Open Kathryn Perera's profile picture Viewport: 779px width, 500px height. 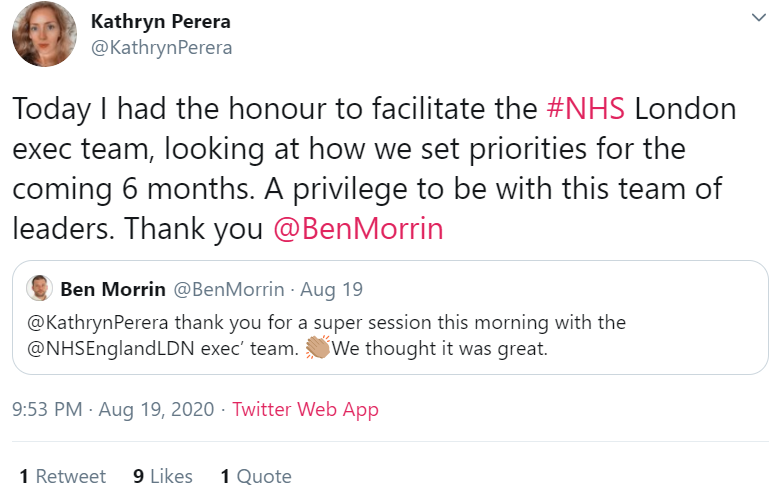44,34
